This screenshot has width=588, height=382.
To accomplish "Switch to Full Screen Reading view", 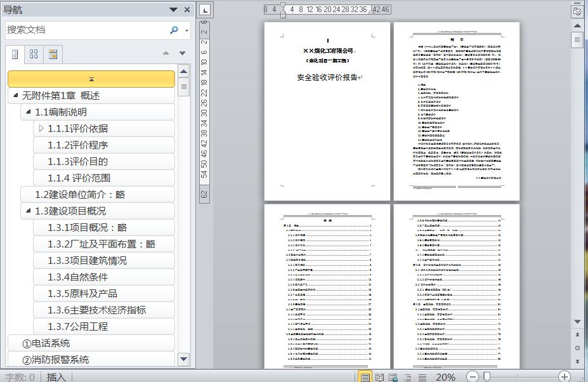I will coord(379,377).
